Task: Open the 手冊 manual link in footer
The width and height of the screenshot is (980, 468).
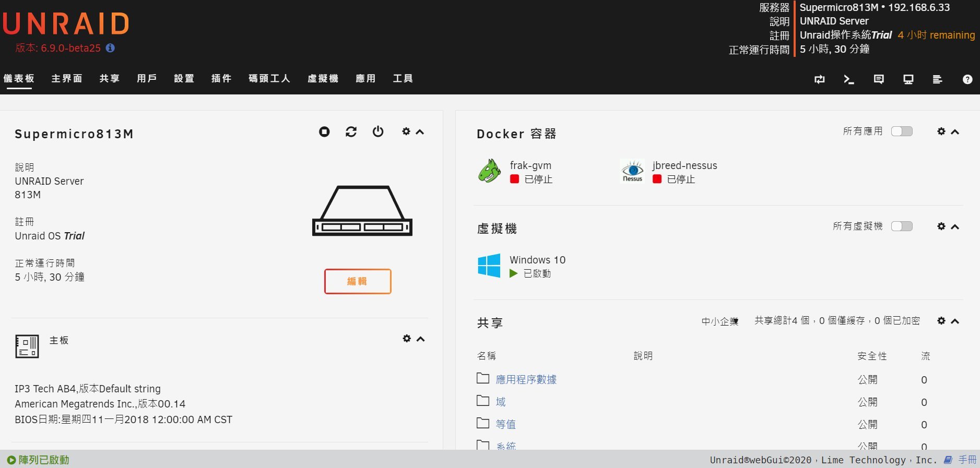Action: tap(966, 460)
